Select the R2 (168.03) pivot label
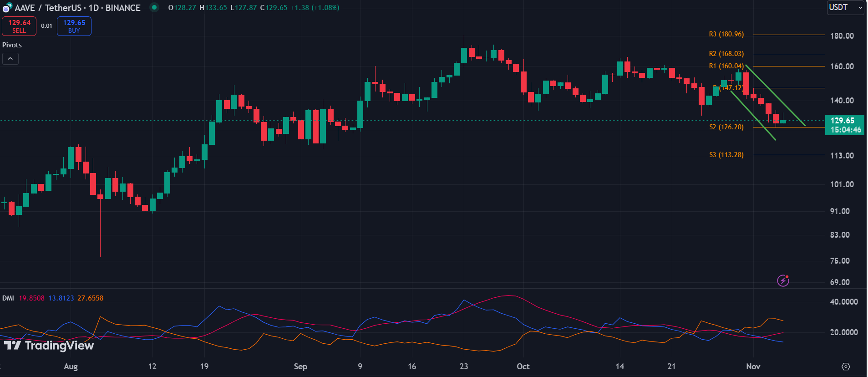The width and height of the screenshot is (868, 377). click(x=726, y=54)
